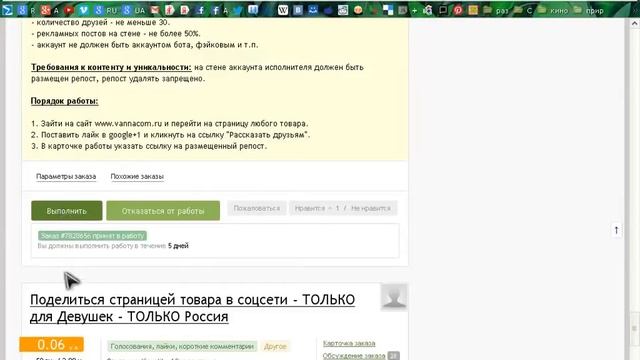Open the first Facebook bookmark
This screenshot has width=640, height=360.
tap(200, 10)
